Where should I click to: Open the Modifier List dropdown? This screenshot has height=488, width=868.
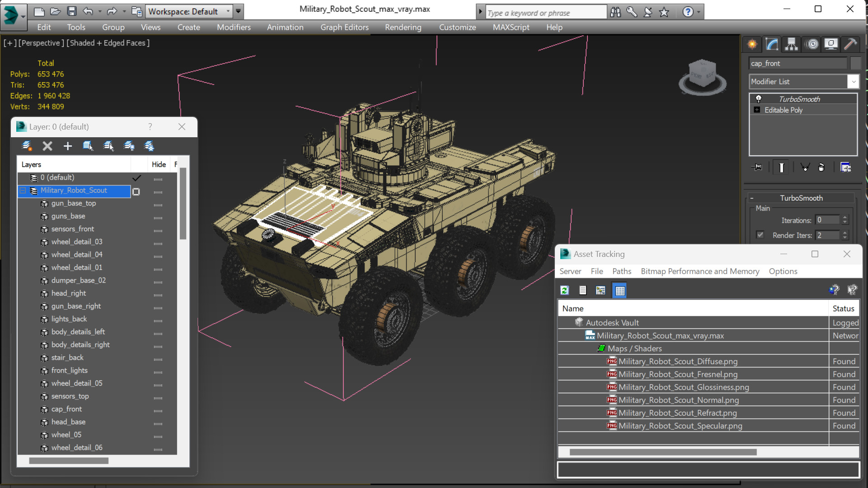click(x=804, y=82)
